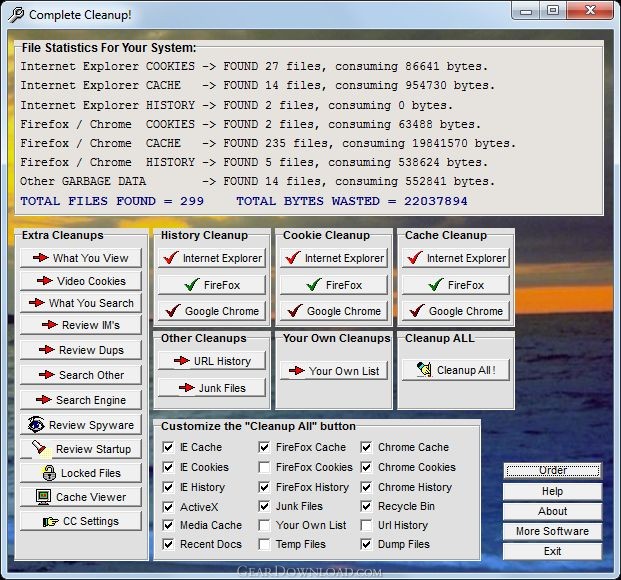Click the eye icon for Review Spyware

[x=36, y=425]
